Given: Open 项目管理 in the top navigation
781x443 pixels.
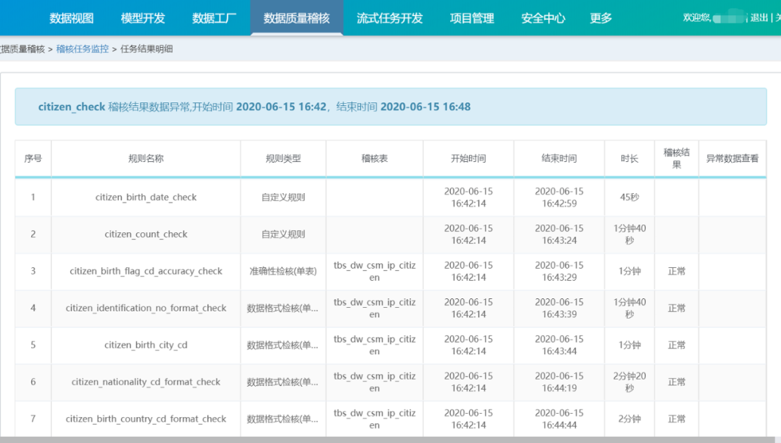Looking at the screenshot, I should [x=472, y=18].
